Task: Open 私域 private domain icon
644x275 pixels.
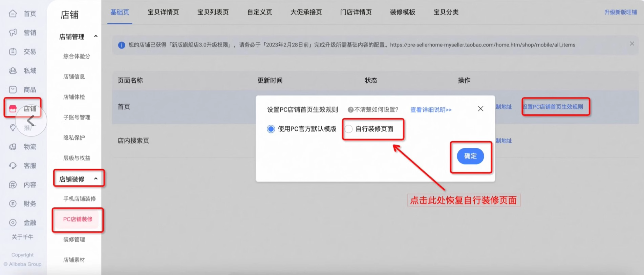Action: (x=13, y=70)
